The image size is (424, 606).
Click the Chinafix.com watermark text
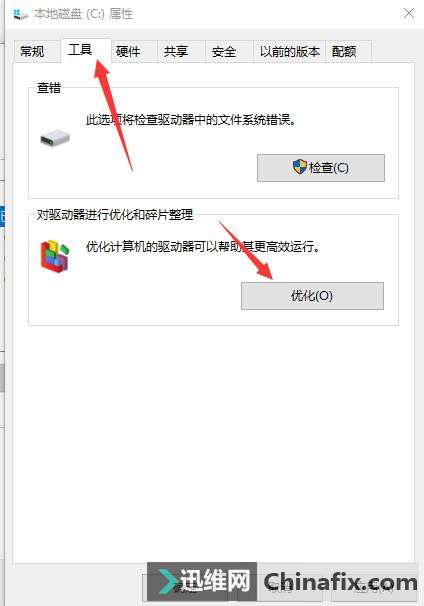(340, 582)
